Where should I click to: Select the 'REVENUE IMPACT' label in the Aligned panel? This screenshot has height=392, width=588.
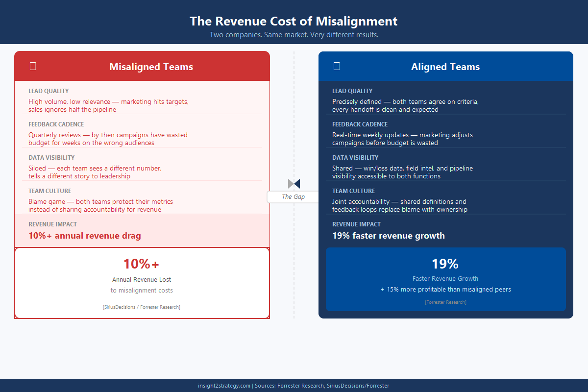(x=356, y=224)
